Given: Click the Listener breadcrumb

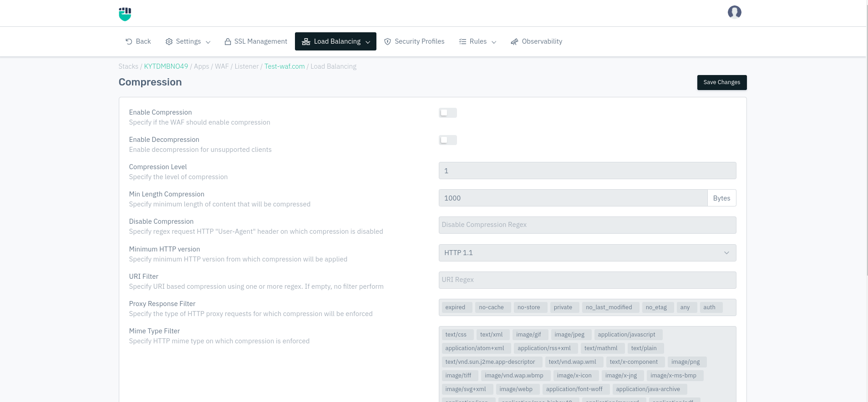Looking at the screenshot, I should pos(247,66).
